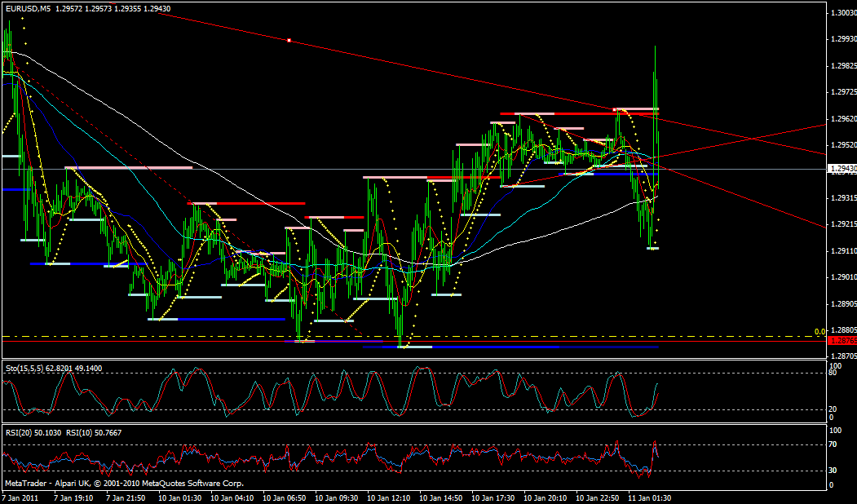Click the 1.29110 price scale label
Viewport: 857px width, 504px height.
click(x=843, y=251)
